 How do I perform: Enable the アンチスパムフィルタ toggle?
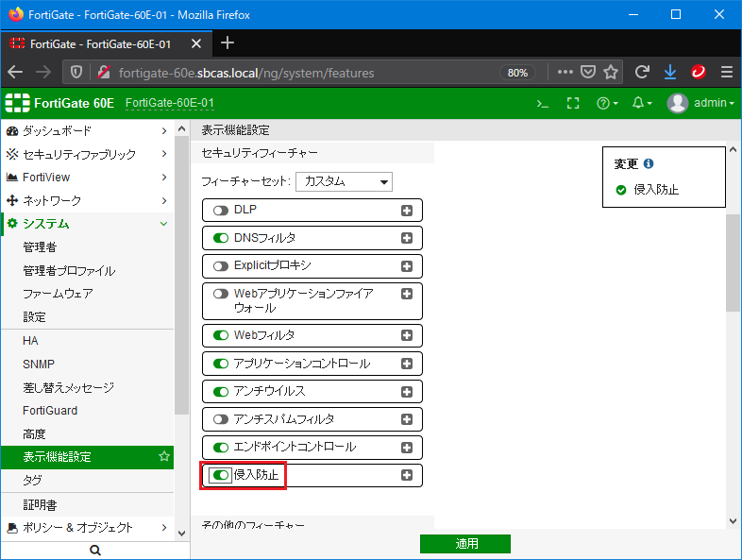[221, 419]
